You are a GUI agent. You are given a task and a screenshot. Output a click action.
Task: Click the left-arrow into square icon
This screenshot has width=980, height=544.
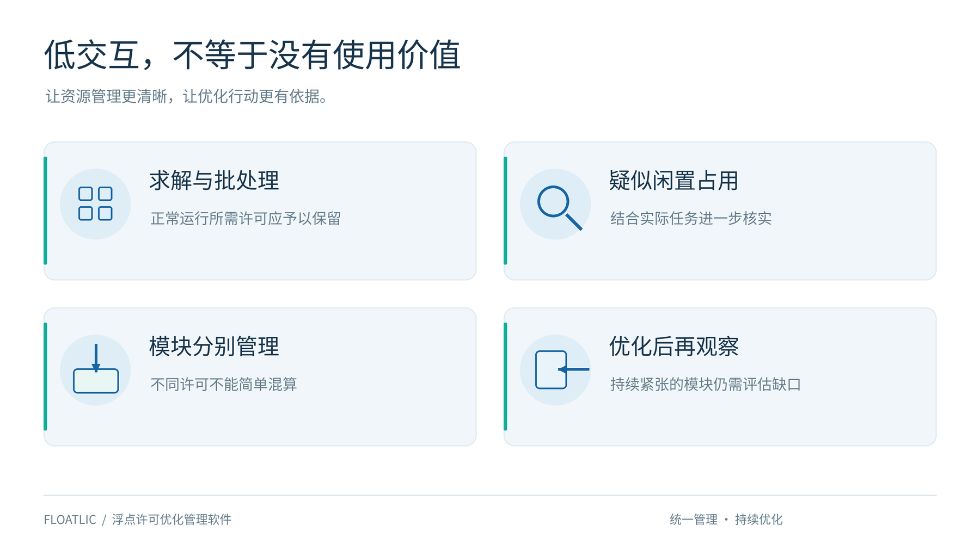[562, 370]
